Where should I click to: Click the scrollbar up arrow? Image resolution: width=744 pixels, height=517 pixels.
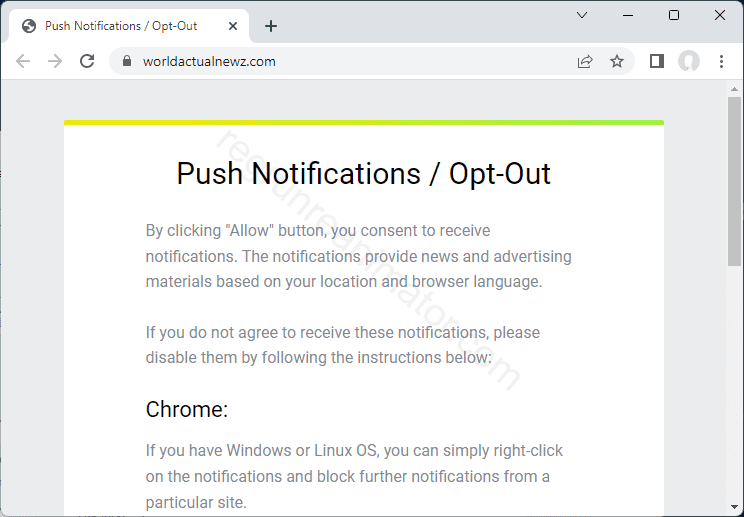click(x=735, y=90)
